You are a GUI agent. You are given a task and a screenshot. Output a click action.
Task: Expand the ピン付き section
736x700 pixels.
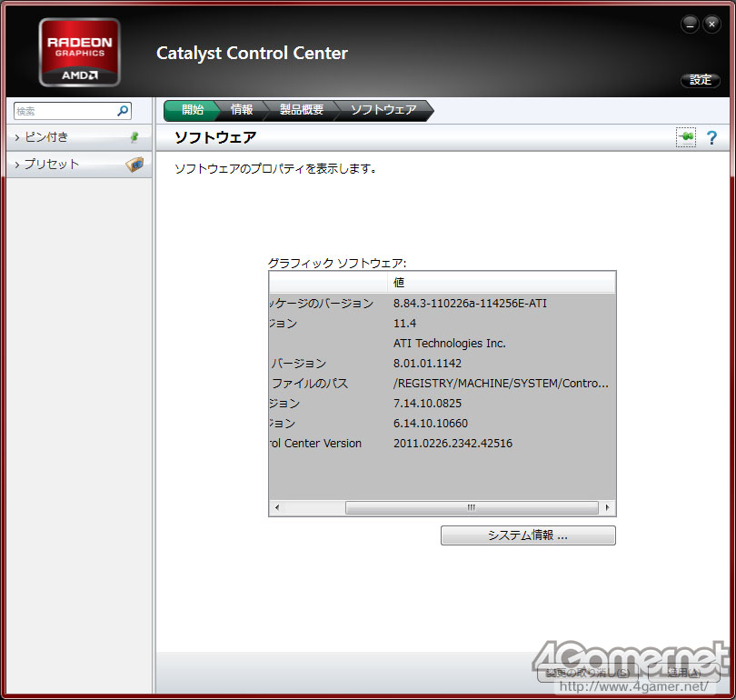point(79,137)
